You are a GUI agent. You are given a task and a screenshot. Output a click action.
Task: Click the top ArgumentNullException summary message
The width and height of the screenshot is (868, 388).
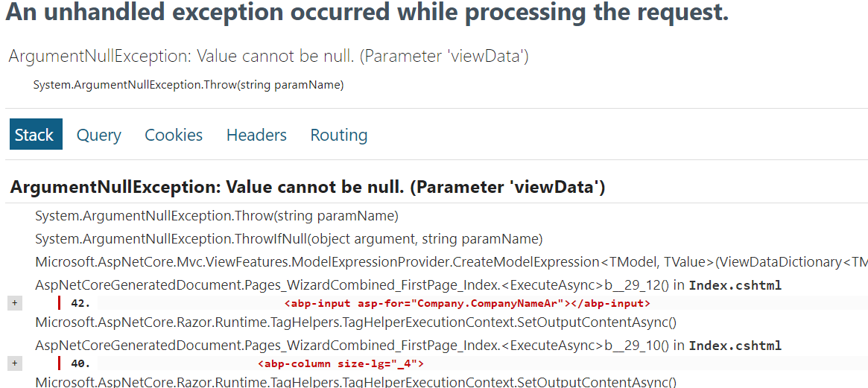[x=268, y=56]
